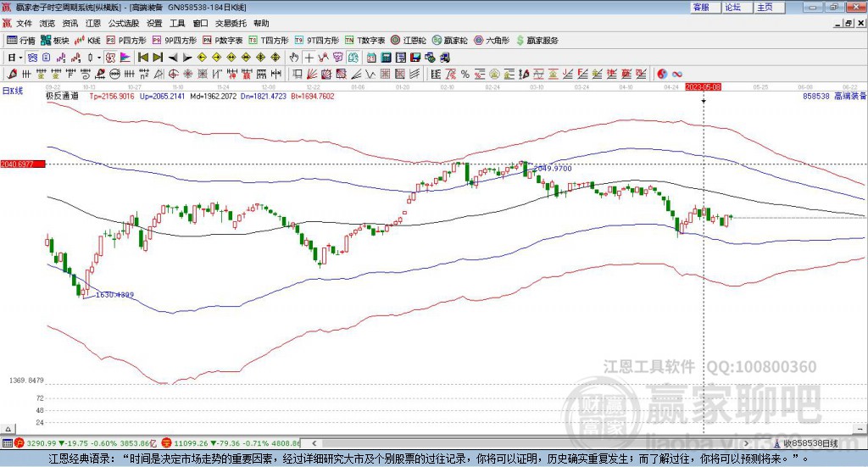Image resolution: width=868 pixels, height=467 pixels.
Task: Click the yin-yang taiji icon
Action: click(x=662, y=74)
